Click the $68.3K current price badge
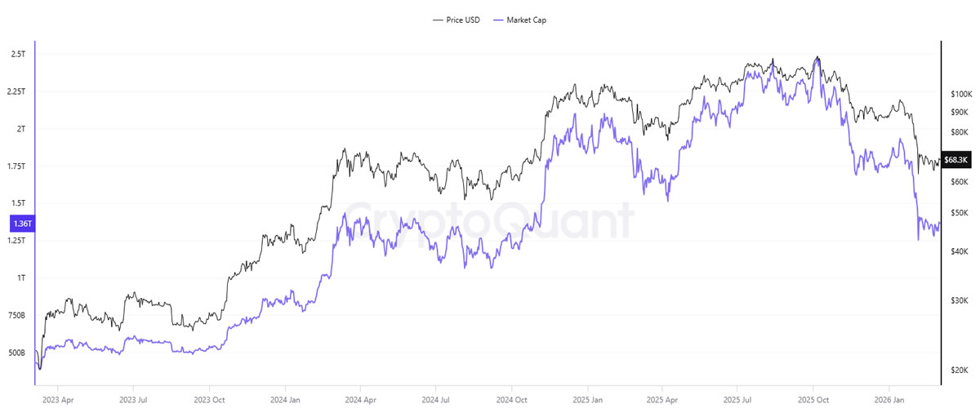The image size is (980, 413). tap(955, 160)
